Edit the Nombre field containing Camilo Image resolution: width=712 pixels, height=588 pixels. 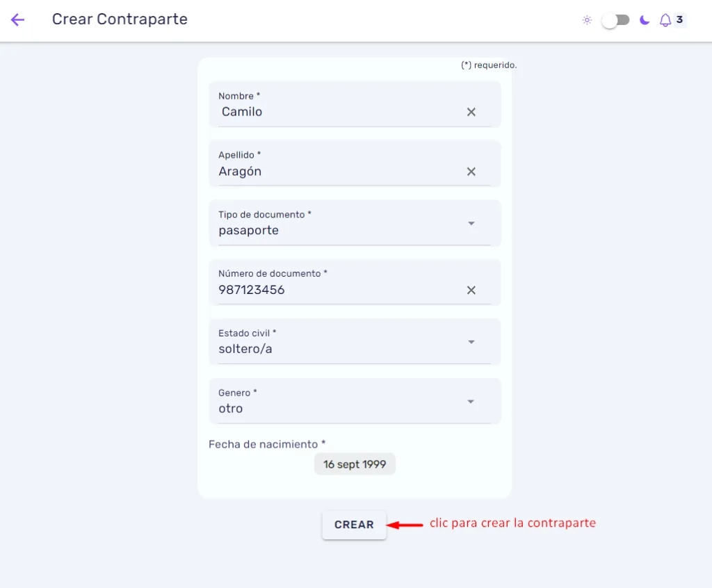[x=354, y=104]
